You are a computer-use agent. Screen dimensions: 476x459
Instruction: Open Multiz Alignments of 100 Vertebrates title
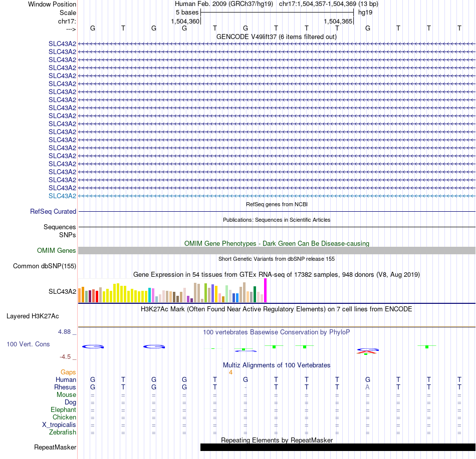277,365
